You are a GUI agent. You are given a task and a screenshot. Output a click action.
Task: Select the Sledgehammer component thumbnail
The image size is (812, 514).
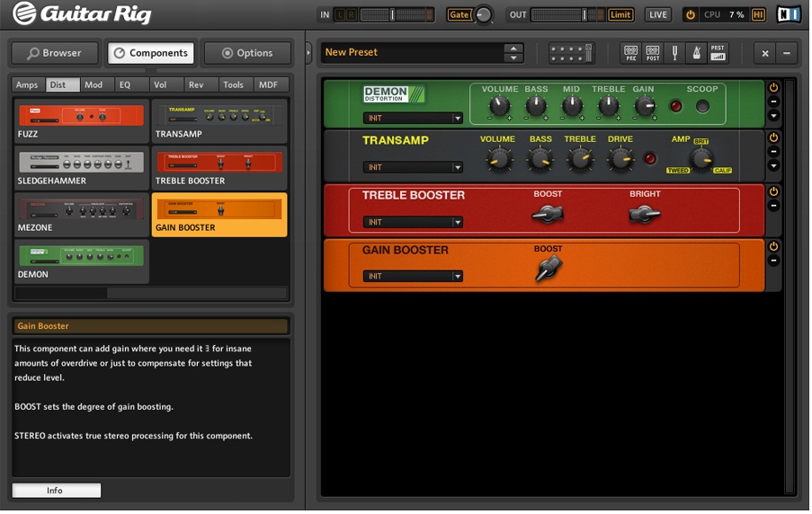point(81,168)
